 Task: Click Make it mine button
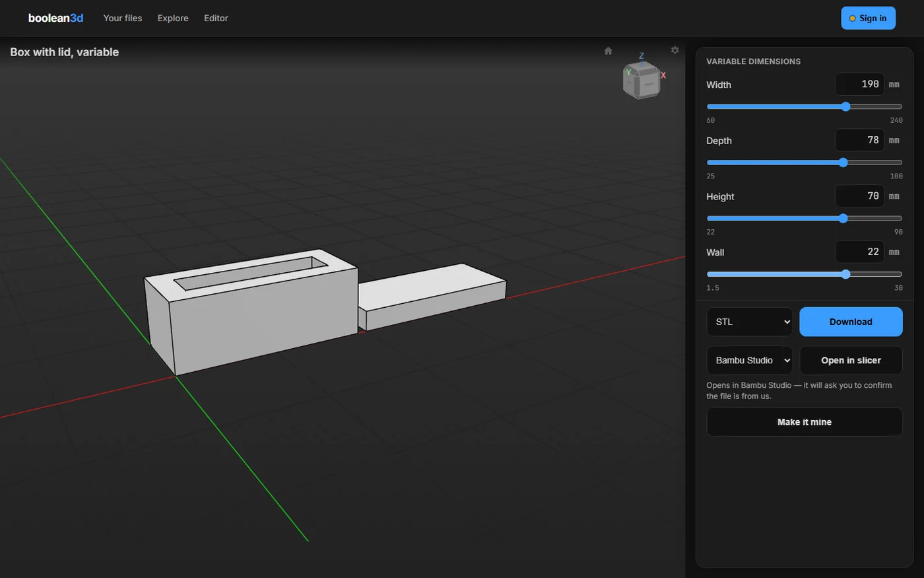805,422
